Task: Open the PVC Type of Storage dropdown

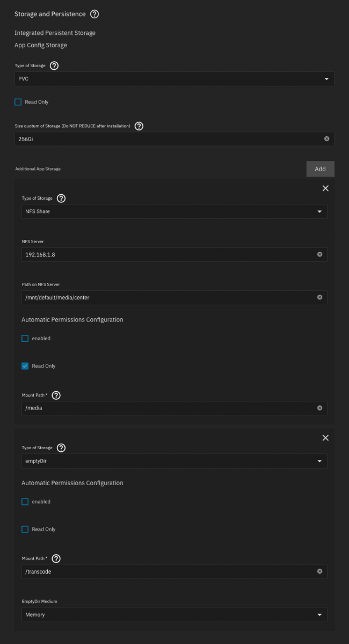Action: 174,79
